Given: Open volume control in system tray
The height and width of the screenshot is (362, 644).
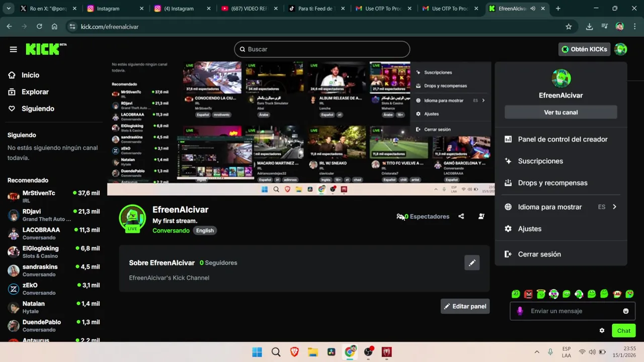Looking at the screenshot, I should (x=592, y=352).
